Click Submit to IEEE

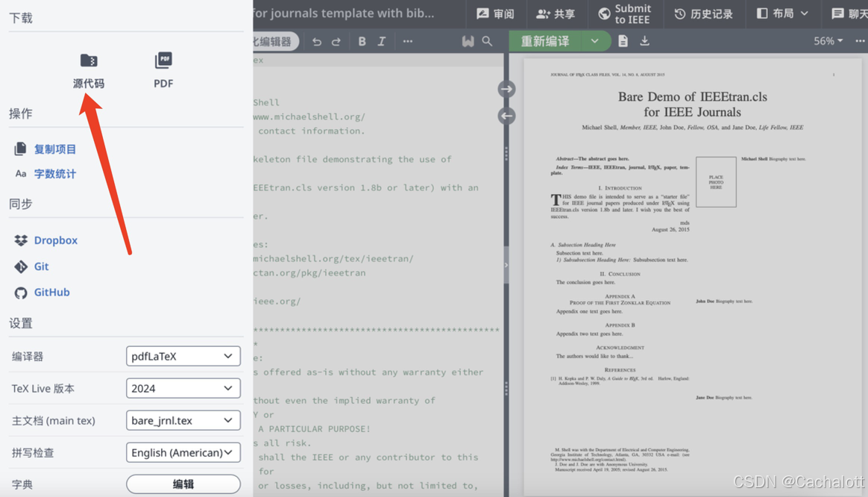[x=625, y=14]
